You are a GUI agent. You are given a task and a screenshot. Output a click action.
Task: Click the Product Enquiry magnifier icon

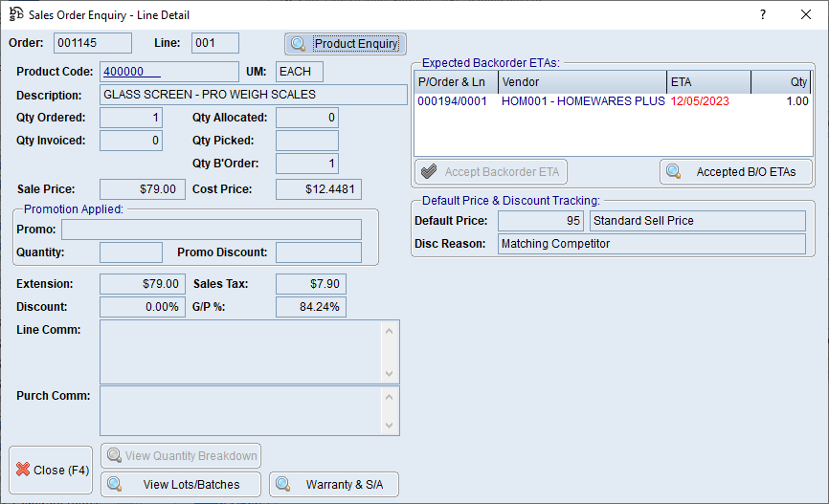point(298,44)
